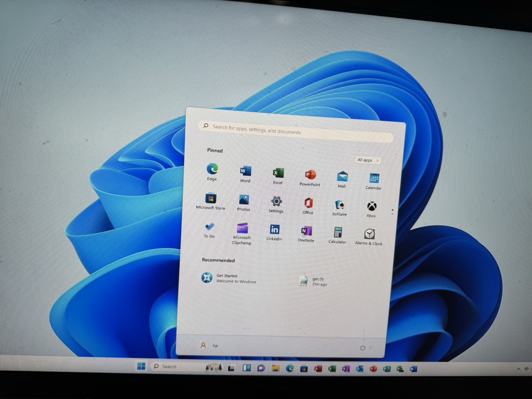
Task: Open the Get Started recommended item
Action: 229,278
